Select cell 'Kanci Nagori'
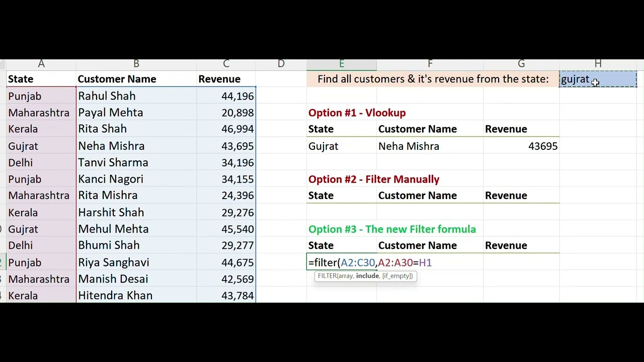Screen dimensions: 644x362 (x=136, y=179)
